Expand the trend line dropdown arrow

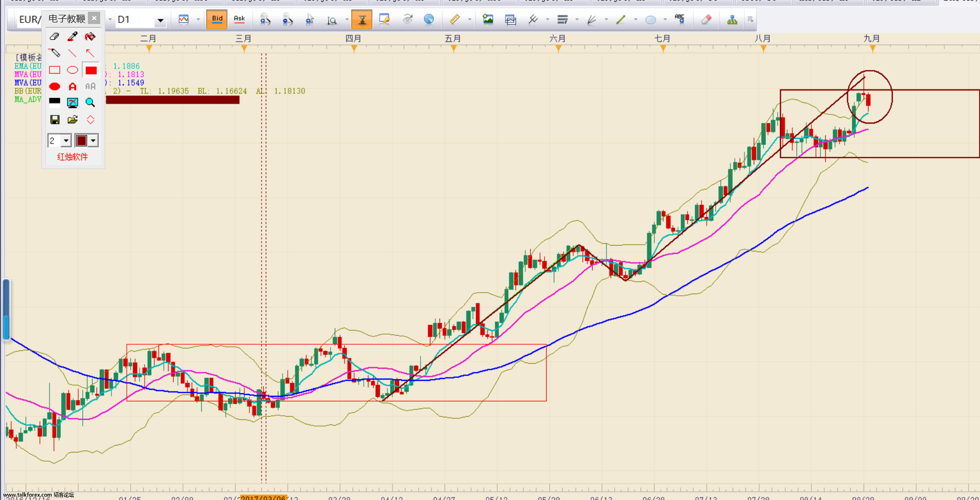click(636, 19)
